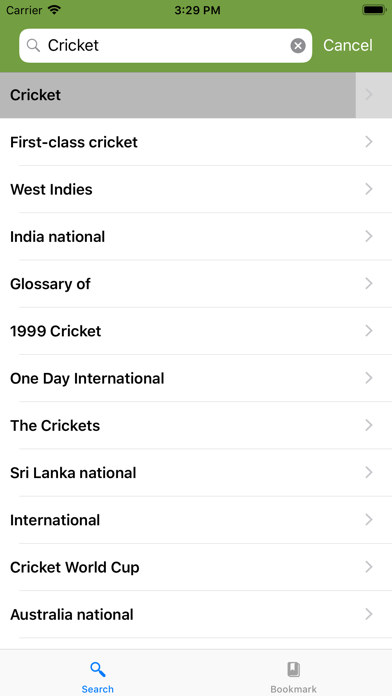The height and width of the screenshot is (696, 392).
Task: Open the Bookmark tab icon
Action: pyautogui.click(x=293, y=669)
